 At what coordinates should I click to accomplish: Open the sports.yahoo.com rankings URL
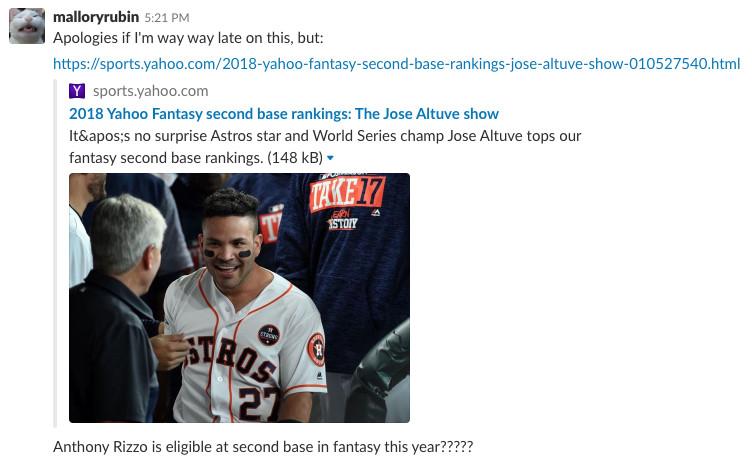397,63
